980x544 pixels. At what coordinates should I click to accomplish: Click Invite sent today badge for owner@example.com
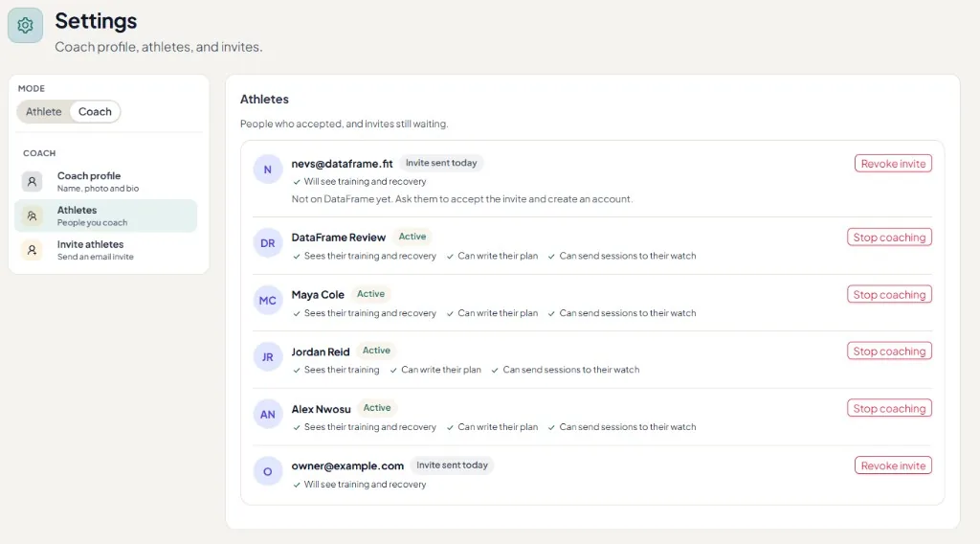click(452, 465)
